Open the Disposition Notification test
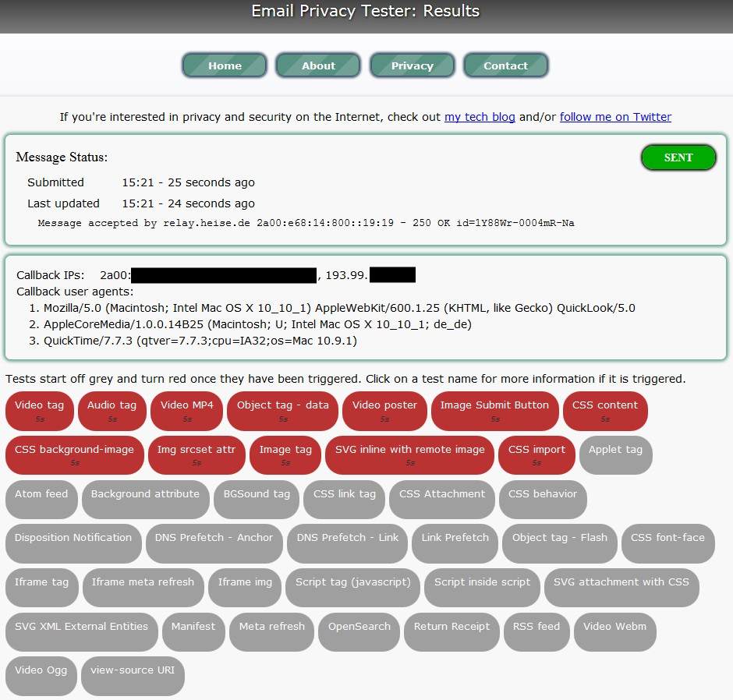This screenshot has height=700, width=733. (73, 543)
